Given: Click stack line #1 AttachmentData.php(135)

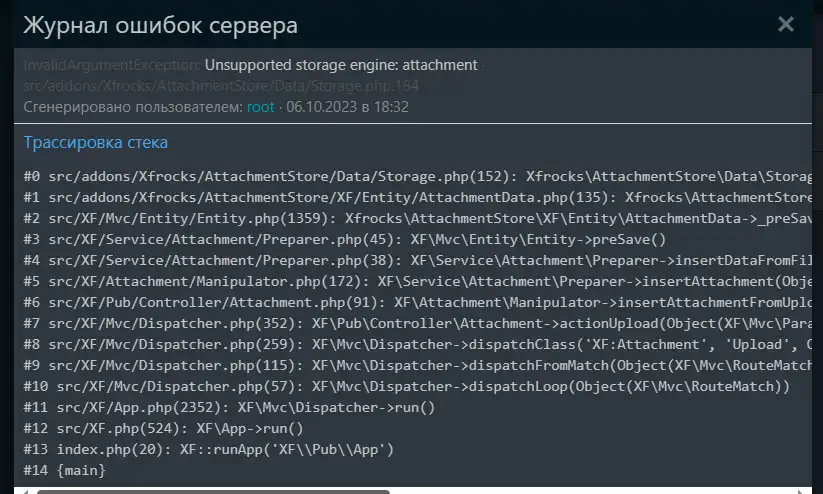Looking at the screenshot, I should point(417,197).
